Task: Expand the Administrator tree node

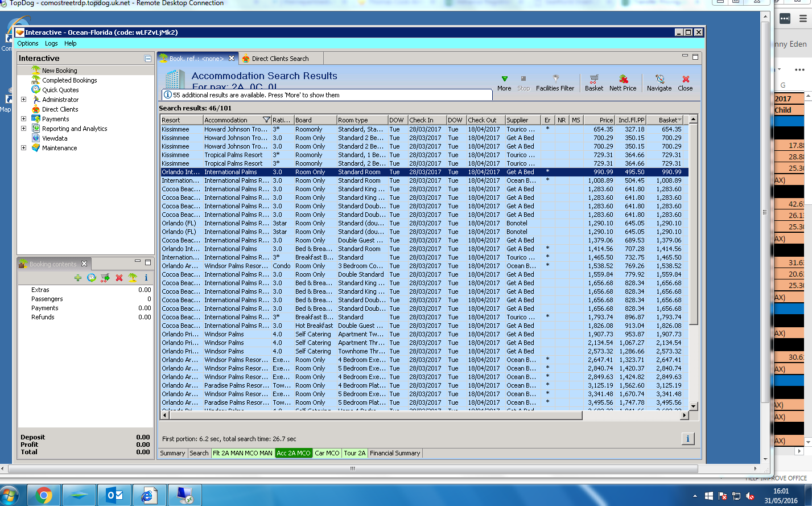Action: pyautogui.click(x=23, y=100)
